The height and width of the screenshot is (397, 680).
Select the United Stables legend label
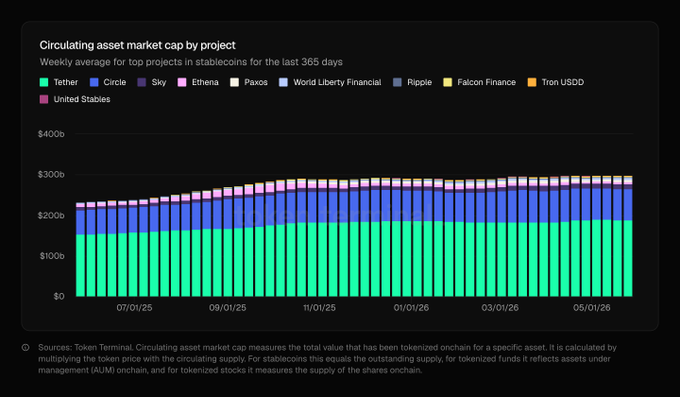[82, 99]
